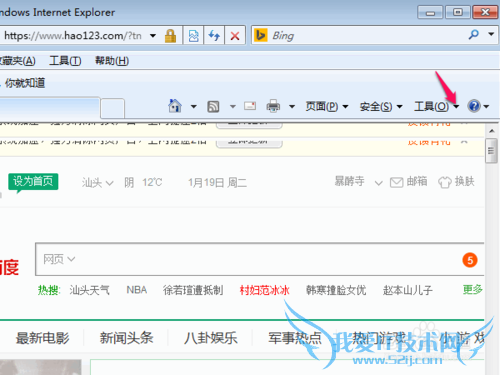The width and height of the screenshot is (500, 375).
Task: Click the 邮箱 envelope icon
Action: click(x=396, y=182)
